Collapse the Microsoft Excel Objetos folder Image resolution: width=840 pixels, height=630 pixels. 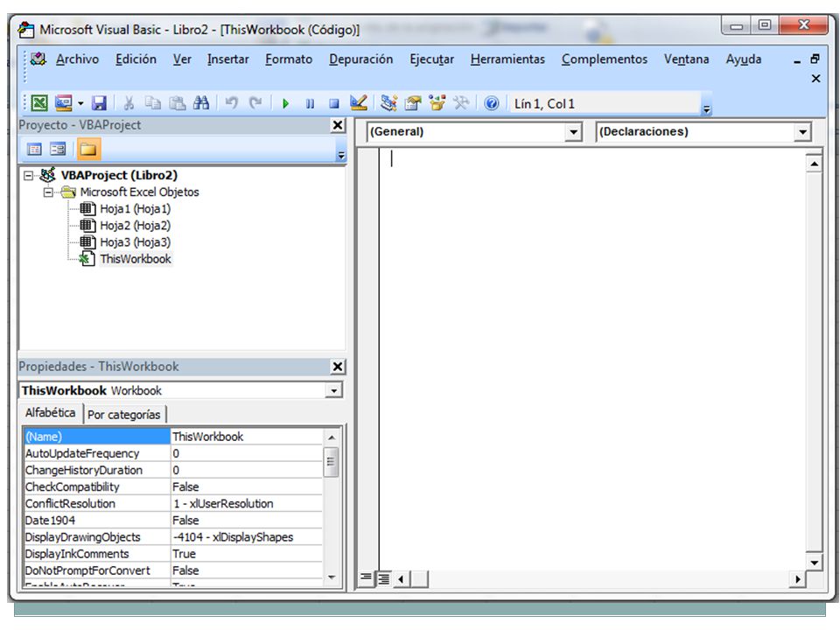[x=48, y=192]
